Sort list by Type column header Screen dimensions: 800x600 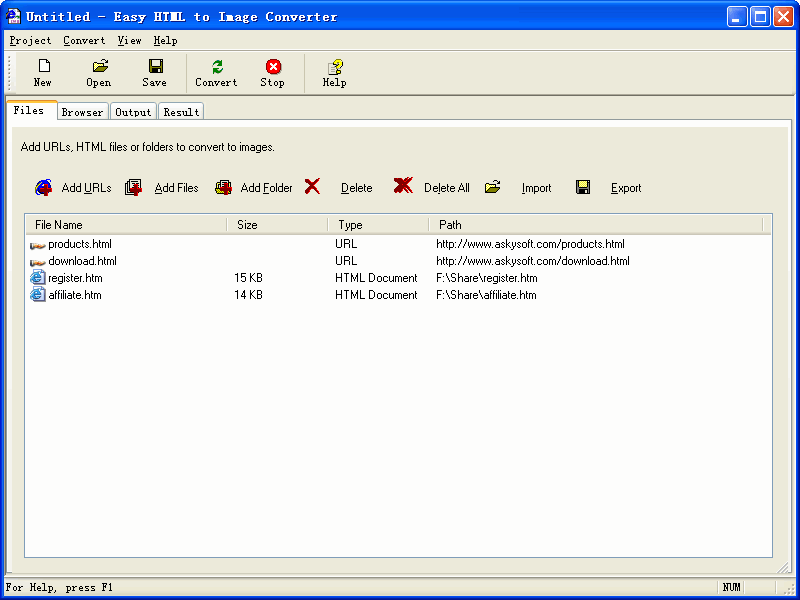378,224
